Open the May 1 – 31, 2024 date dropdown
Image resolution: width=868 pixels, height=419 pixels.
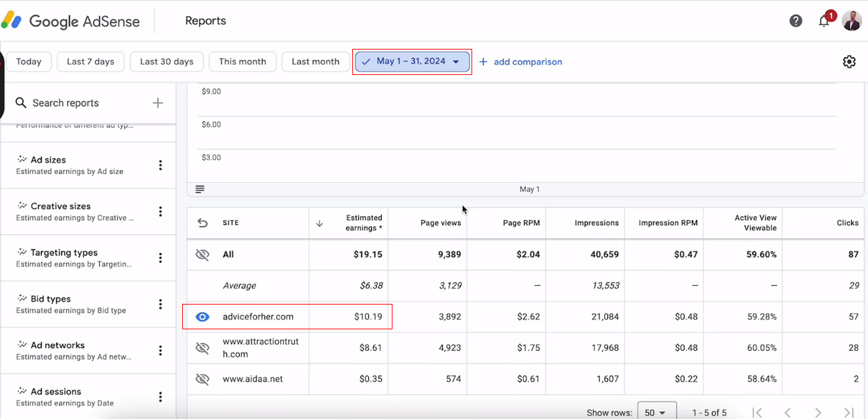[412, 62]
